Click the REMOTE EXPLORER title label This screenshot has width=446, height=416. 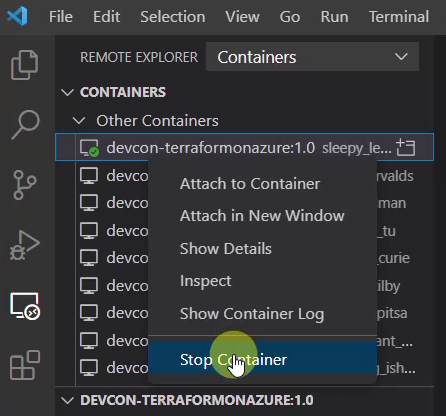pyautogui.click(x=139, y=57)
